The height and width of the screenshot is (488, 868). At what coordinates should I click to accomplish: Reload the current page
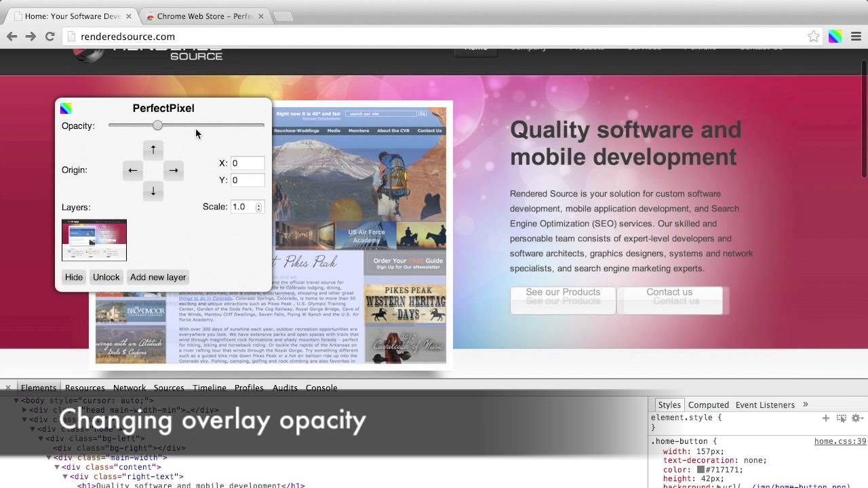tap(50, 37)
